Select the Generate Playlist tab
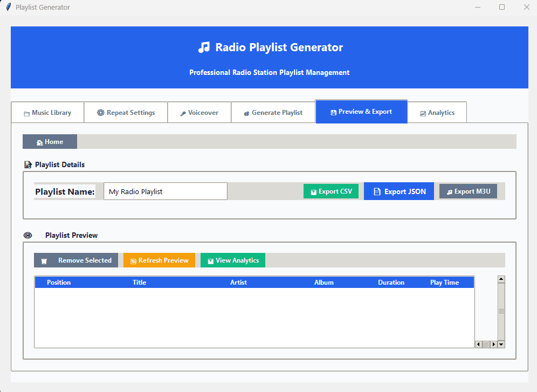The image size is (537, 392). 273,112
